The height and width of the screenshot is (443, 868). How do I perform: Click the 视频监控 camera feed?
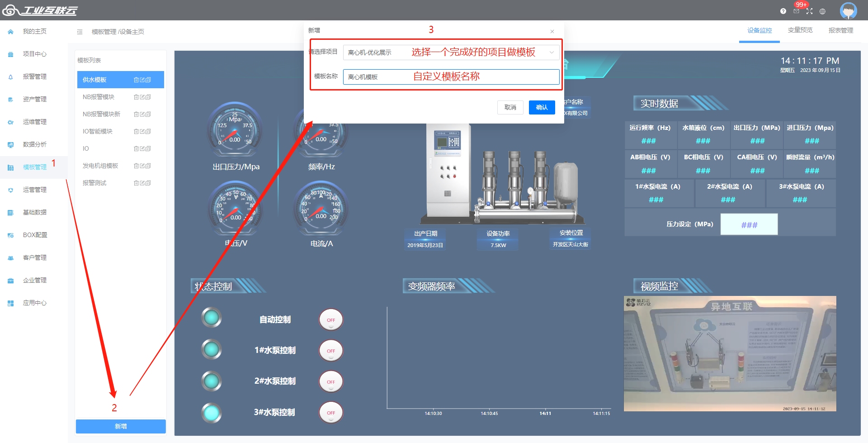[x=730, y=354]
